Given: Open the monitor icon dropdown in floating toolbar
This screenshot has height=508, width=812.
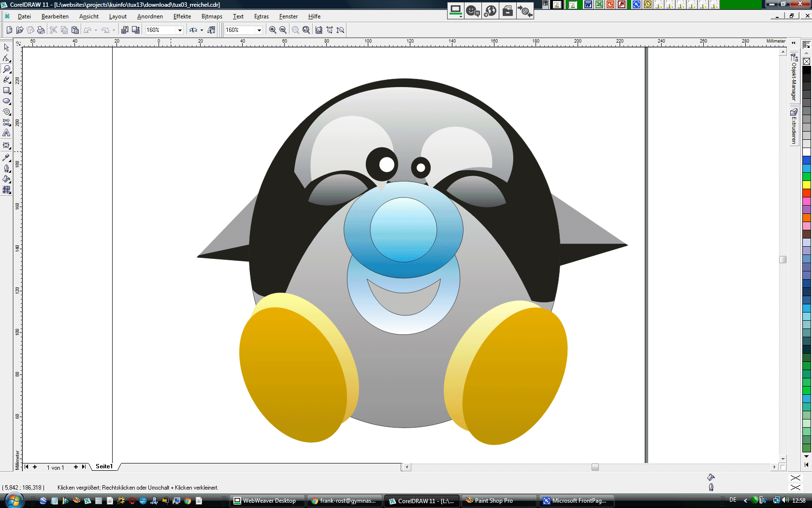Looking at the screenshot, I should coord(461,16).
